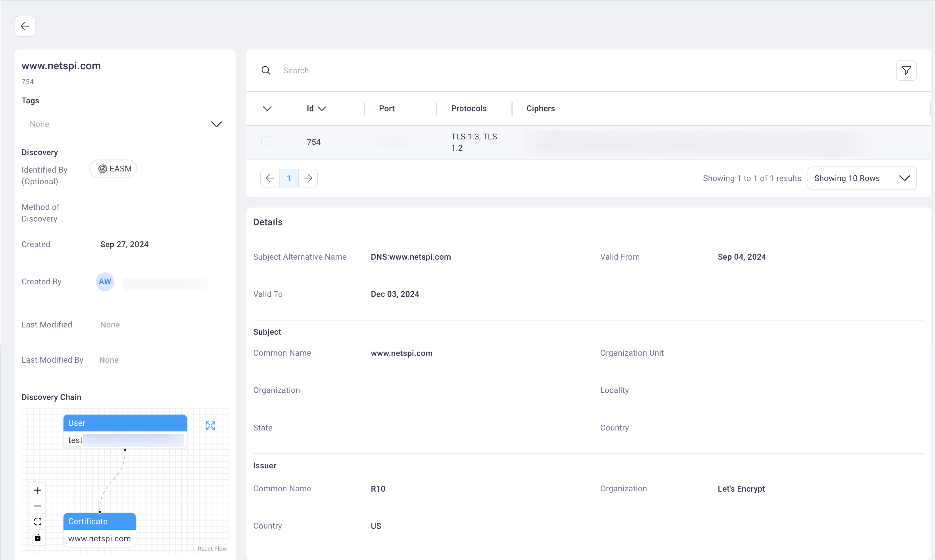Click the Last Modified None value
935x560 pixels.
coord(110,325)
